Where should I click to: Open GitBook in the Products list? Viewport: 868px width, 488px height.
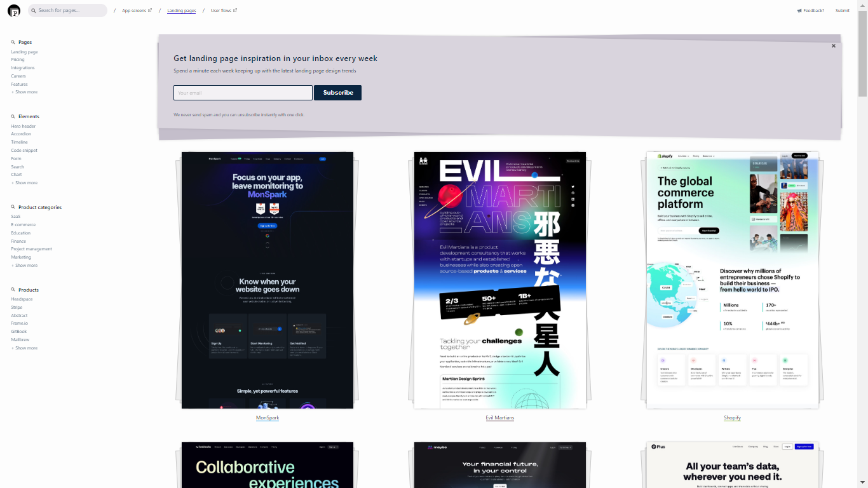(x=18, y=332)
